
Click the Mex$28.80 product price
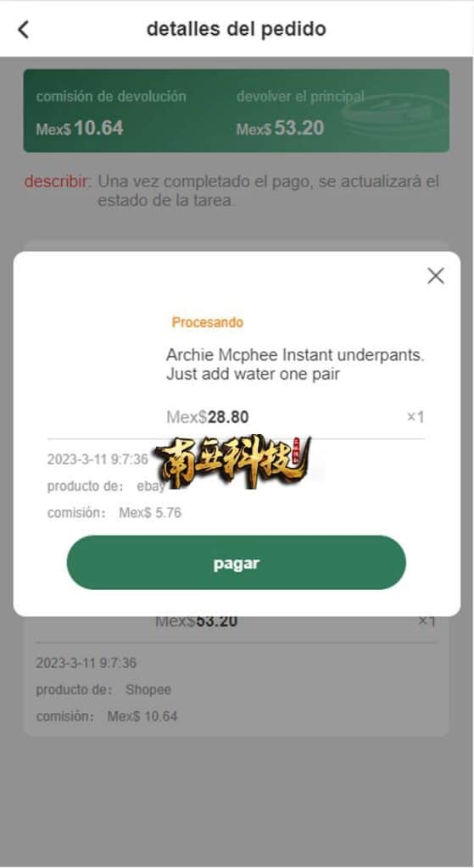tap(207, 417)
